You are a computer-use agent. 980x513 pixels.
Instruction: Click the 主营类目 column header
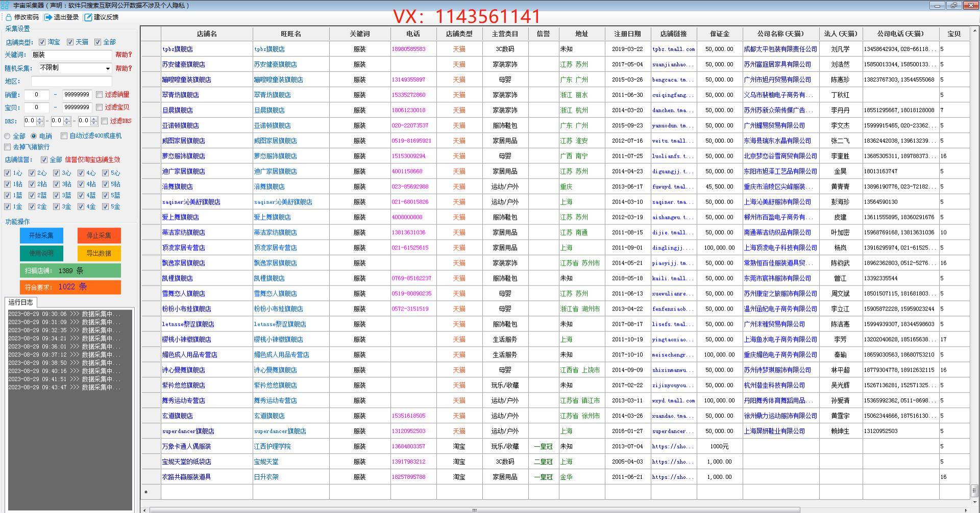[x=505, y=34]
